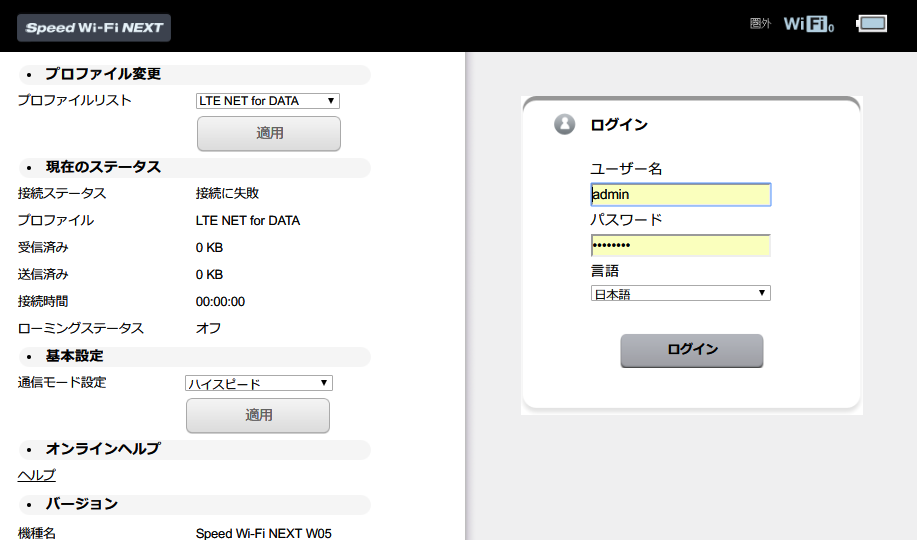917x540 pixels.
Task: Click the battery level icon
Action: pos(872,23)
